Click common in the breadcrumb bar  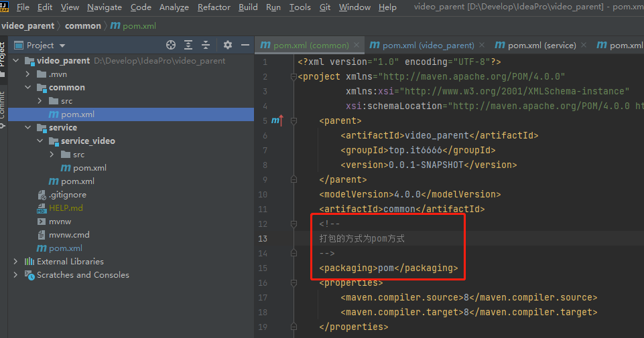82,26
